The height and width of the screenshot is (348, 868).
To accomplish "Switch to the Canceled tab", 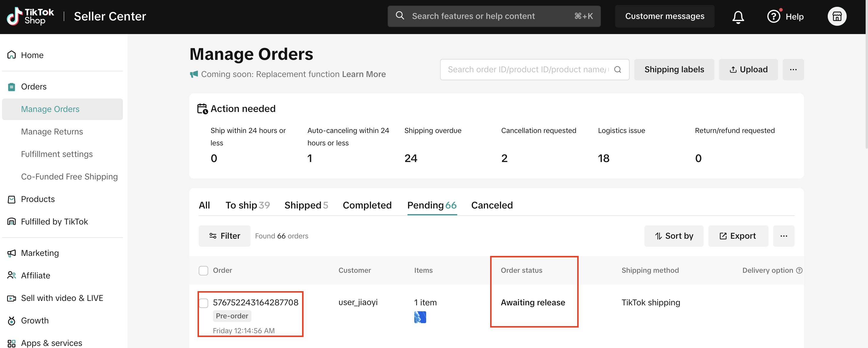I will (492, 205).
